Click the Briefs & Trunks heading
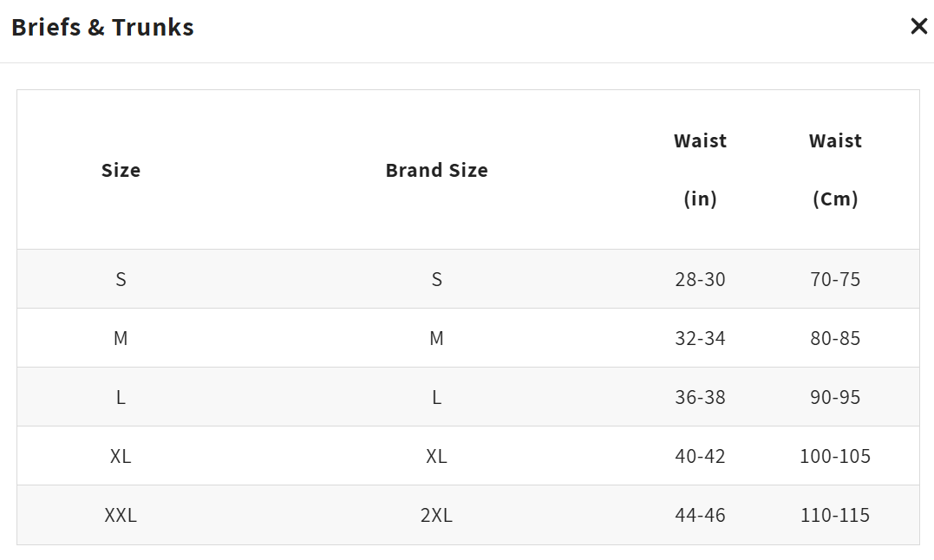934x560 pixels. [x=102, y=28]
